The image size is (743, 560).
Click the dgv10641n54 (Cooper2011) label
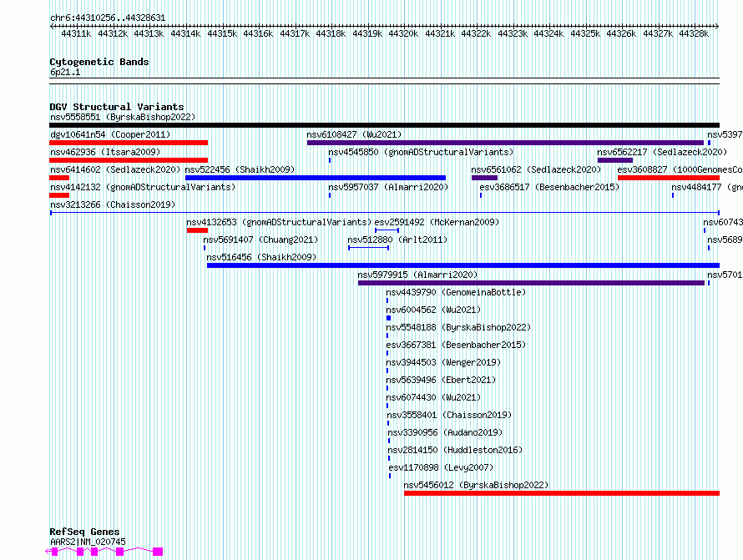110,134
